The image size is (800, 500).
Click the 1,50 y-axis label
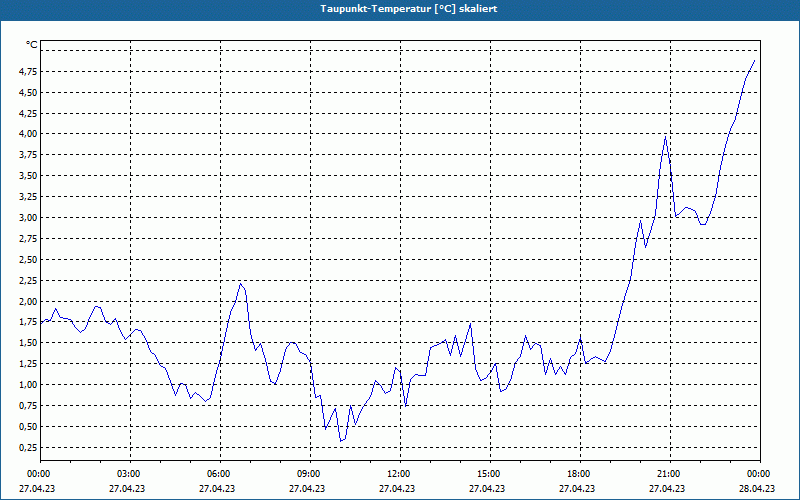[28, 343]
